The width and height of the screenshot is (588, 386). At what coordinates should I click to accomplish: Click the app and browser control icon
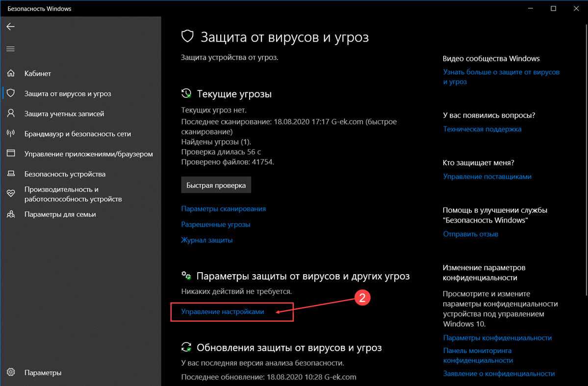pos(11,154)
